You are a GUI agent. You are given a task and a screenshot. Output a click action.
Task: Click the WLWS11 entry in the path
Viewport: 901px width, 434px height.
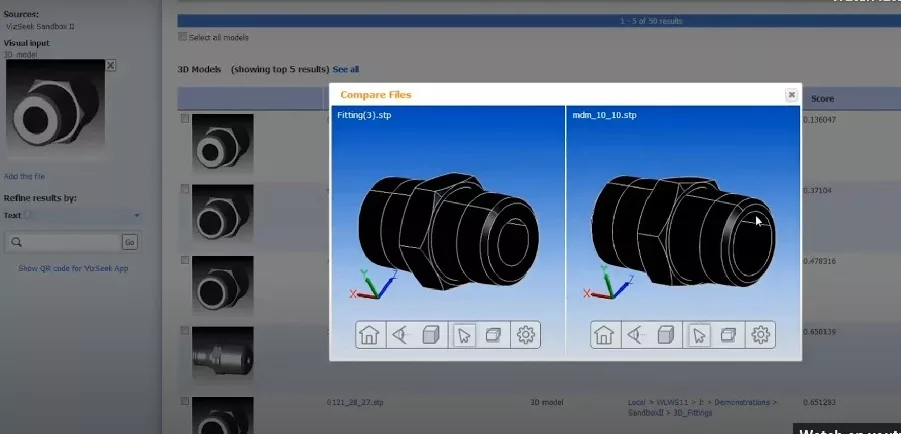(672, 402)
